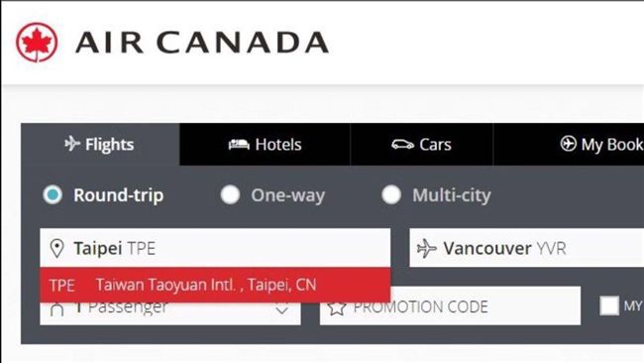Image resolution: width=644 pixels, height=363 pixels.
Task: Expand the Passenger dropdown chevron
Action: [x=281, y=309]
